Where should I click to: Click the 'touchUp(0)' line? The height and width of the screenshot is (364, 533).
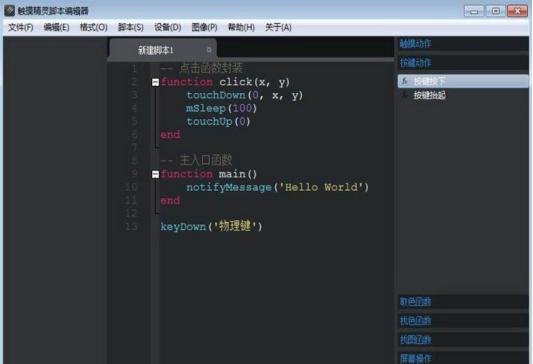[218, 121]
